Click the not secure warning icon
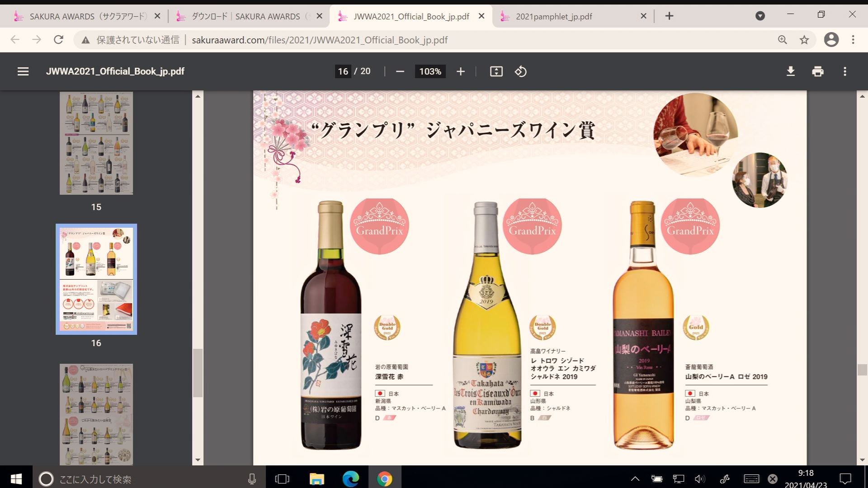 (85, 40)
